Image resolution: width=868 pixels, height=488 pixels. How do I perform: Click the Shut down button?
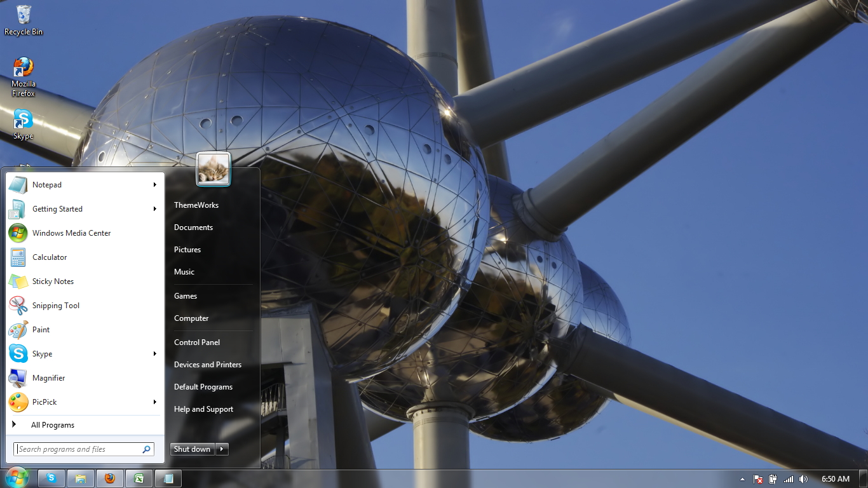[192, 449]
